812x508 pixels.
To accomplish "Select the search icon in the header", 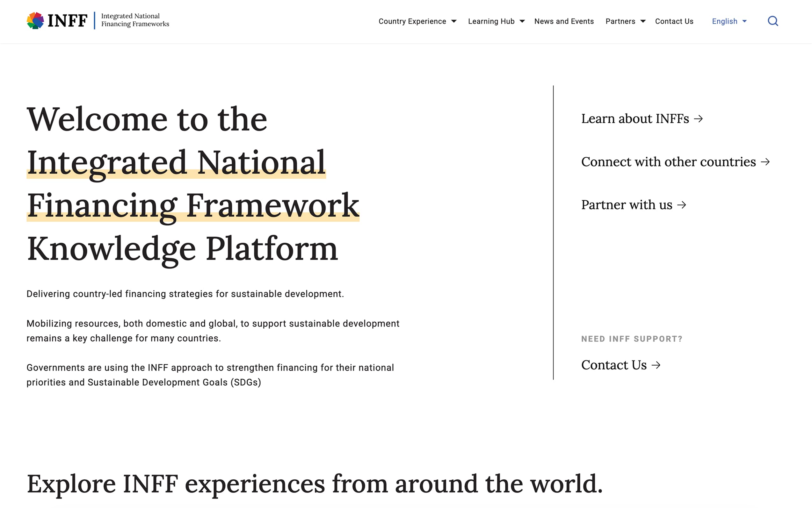I will point(773,21).
